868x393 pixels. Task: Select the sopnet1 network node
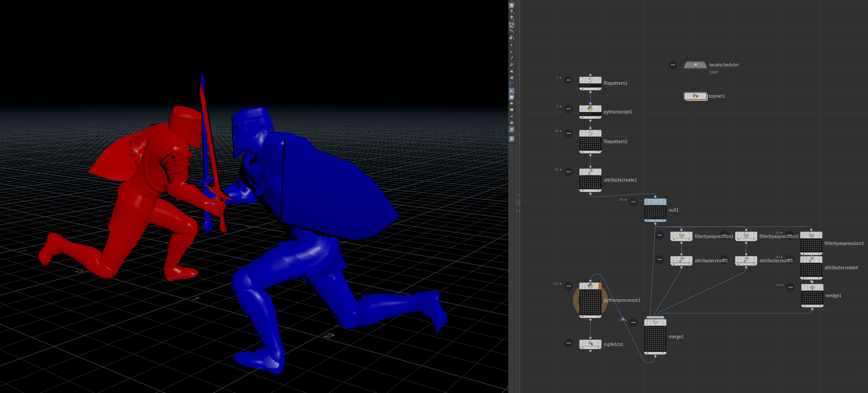coord(695,96)
